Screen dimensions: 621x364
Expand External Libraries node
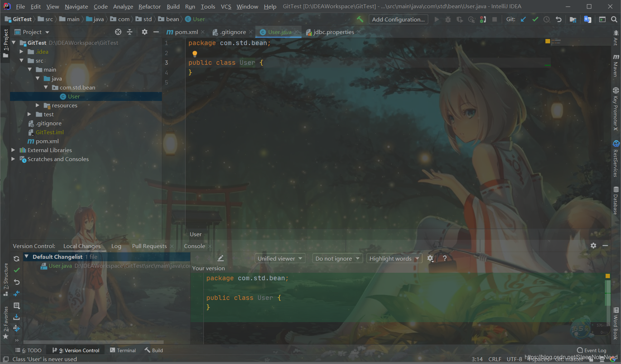tap(13, 150)
